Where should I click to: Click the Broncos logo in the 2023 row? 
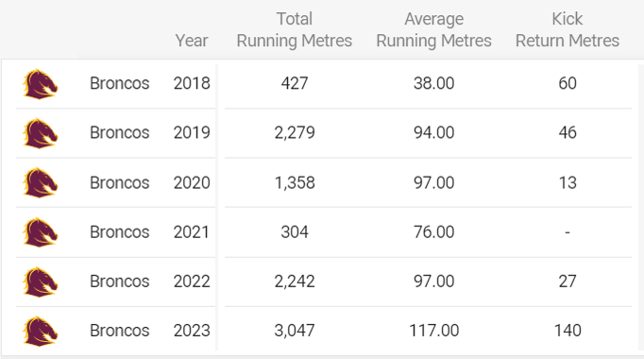[x=40, y=332]
